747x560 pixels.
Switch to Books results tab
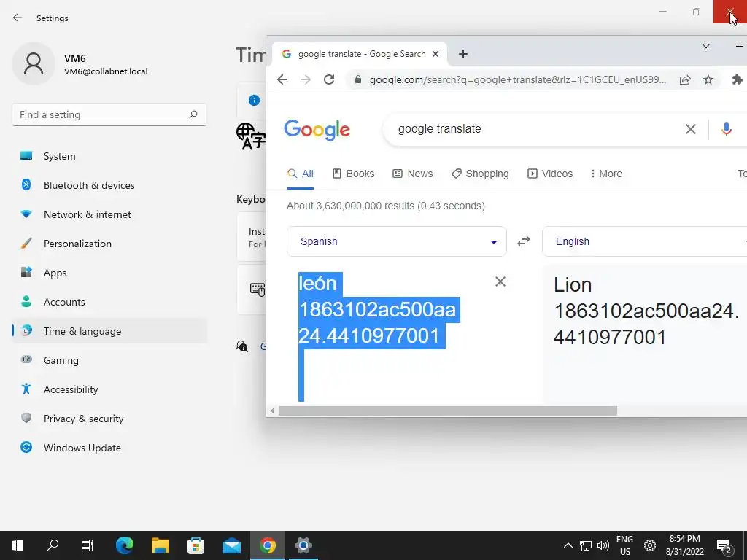pyautogui.click(x=353, y=174)
